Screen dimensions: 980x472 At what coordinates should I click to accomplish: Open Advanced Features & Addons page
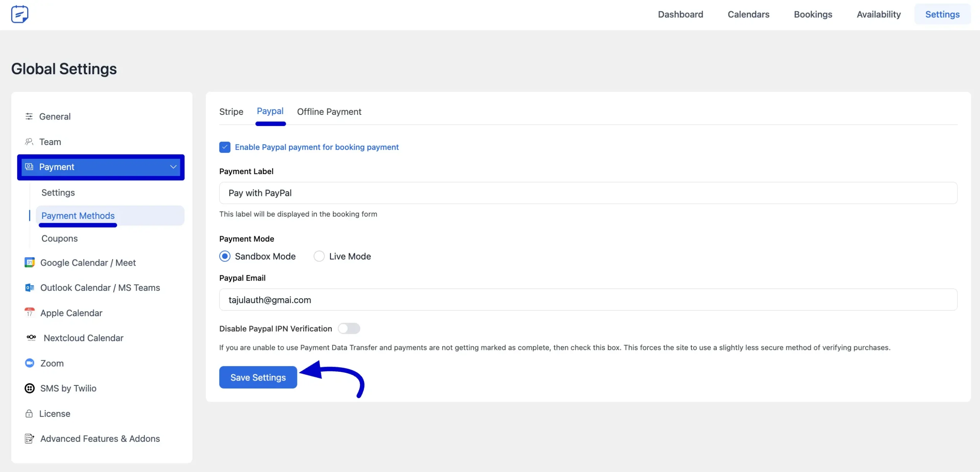101,439
